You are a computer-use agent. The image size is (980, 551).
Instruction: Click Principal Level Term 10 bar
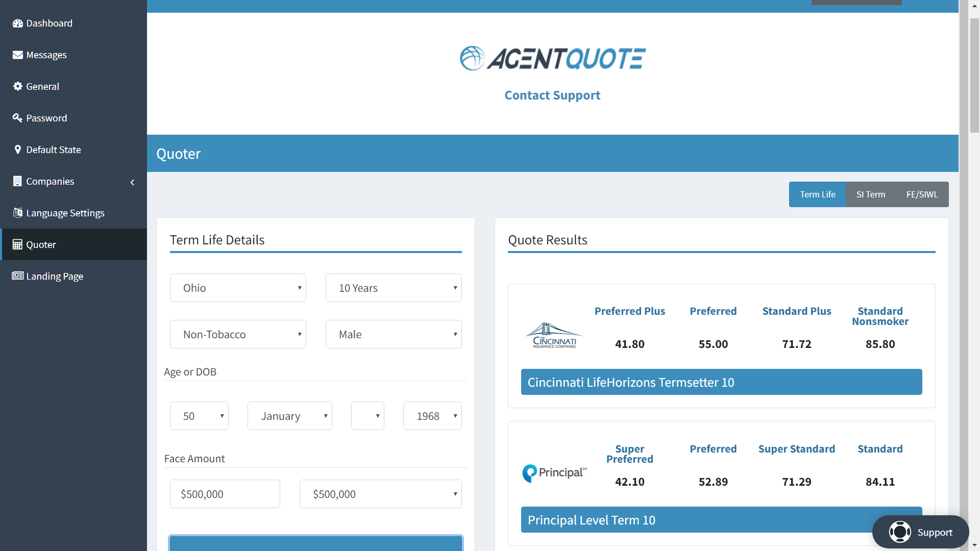721,520
